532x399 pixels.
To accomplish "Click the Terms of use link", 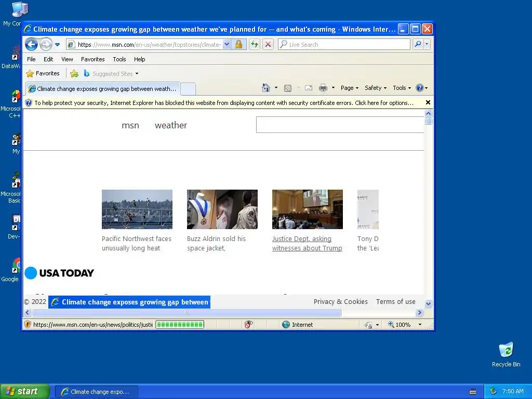I will pos(395,302).
